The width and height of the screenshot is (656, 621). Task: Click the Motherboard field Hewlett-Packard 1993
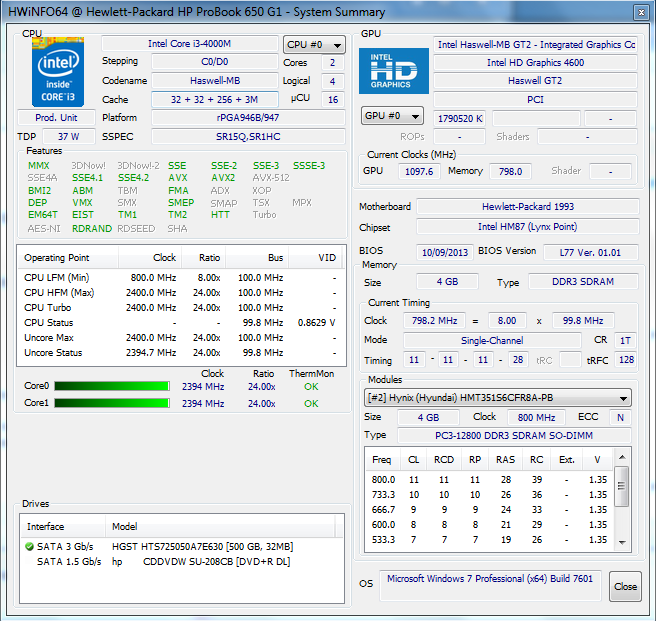[528, 207]
